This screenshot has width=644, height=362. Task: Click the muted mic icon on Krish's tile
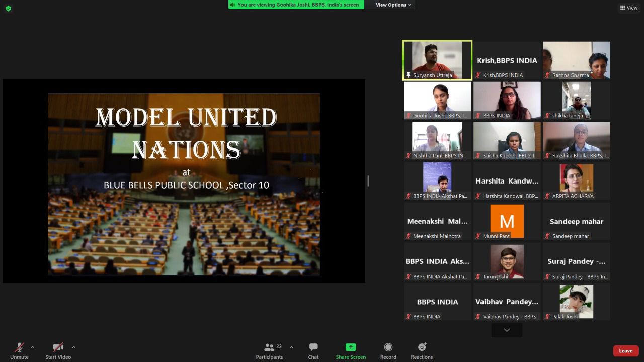coord(478,75)
